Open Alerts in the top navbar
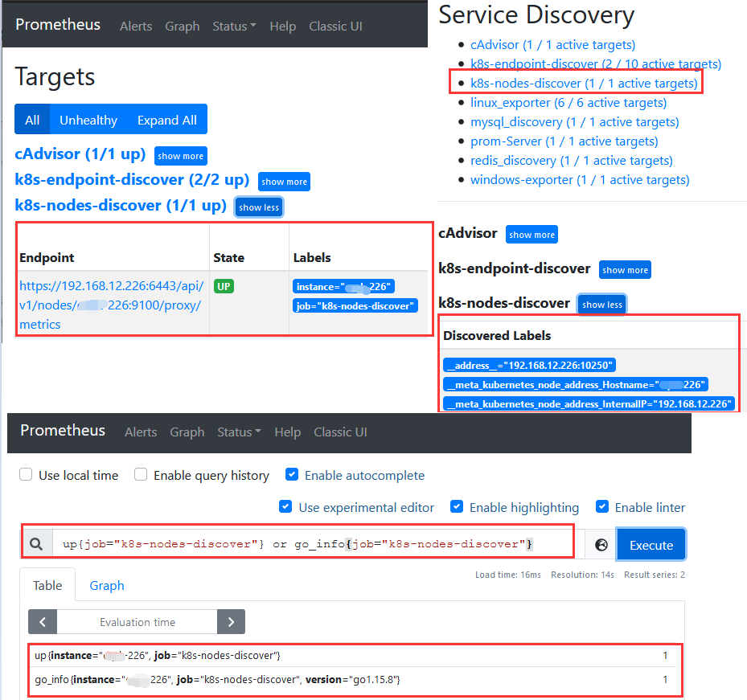The width and height of the screenshot is (747, 700). pyautogui.click(x=136, y=27)
